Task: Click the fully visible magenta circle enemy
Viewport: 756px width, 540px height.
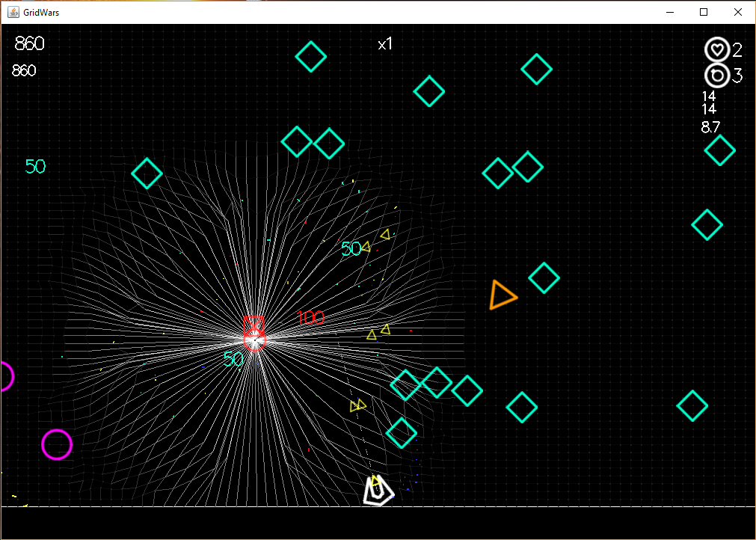Action: tap(57, 444)
